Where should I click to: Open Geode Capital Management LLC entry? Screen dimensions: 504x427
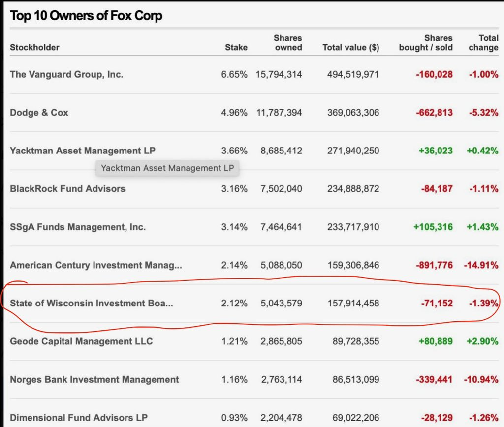pos(81,341)
